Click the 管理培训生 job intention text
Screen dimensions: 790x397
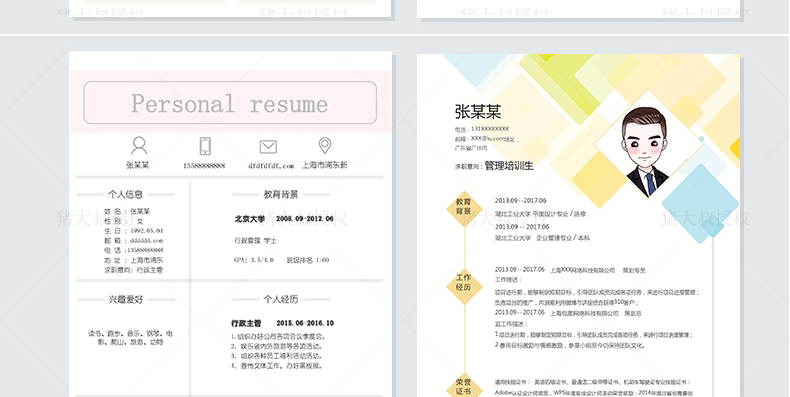pyautogui.click(x=509, y=166)
